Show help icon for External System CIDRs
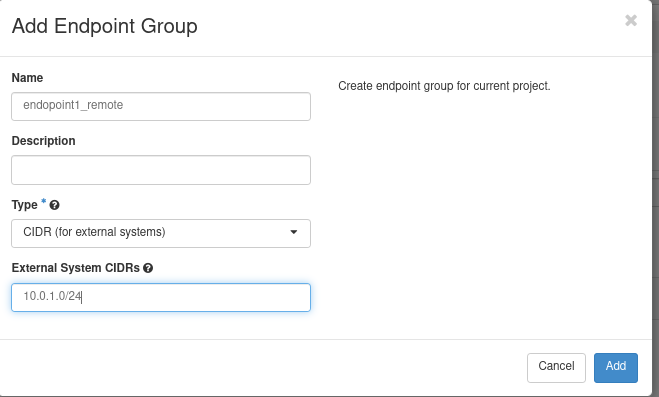Viewport: 659px width, 397px height. click(x=148, y=268)
